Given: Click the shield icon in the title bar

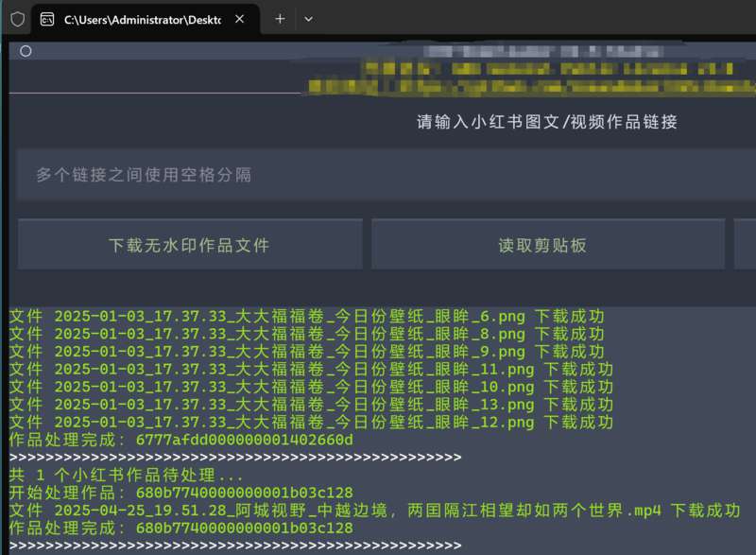Looking at the screenshot, I should pos(17,19).
